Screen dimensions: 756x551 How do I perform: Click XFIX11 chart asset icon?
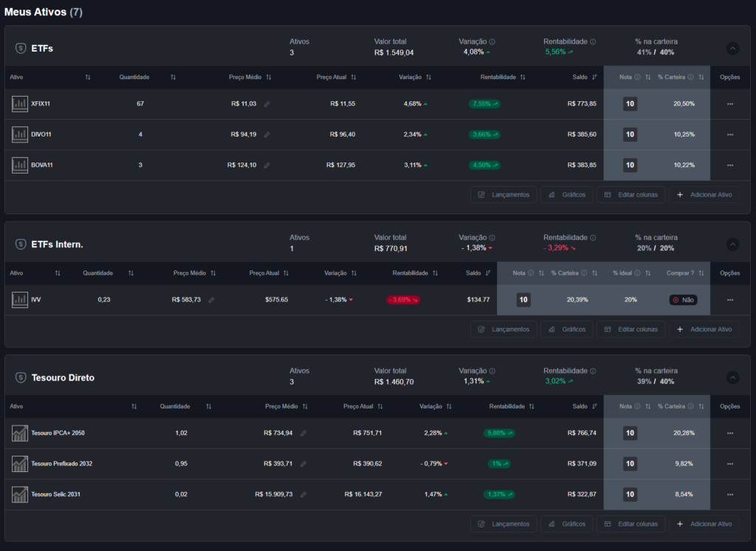pos(20,103)
